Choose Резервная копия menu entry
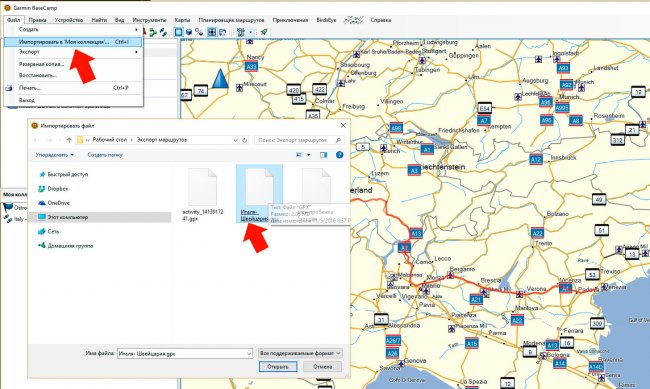The width and height of the screenshot is (650, 389). 73,64
